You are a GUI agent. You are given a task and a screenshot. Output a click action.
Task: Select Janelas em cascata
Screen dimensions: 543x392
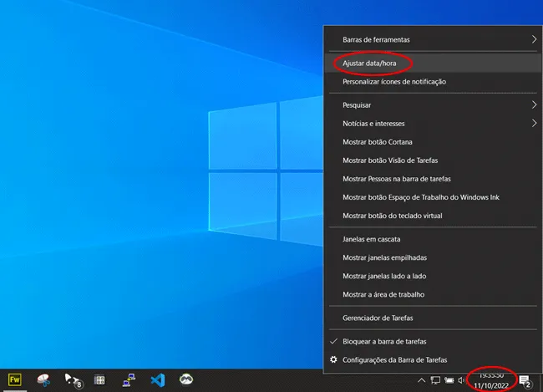click(433, 239)
